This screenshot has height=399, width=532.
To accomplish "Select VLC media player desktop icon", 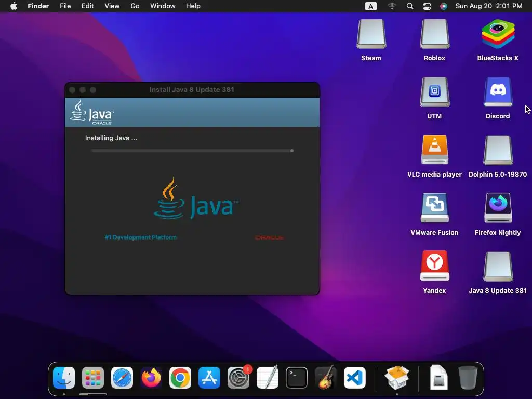I will click(x=434, y=150).
